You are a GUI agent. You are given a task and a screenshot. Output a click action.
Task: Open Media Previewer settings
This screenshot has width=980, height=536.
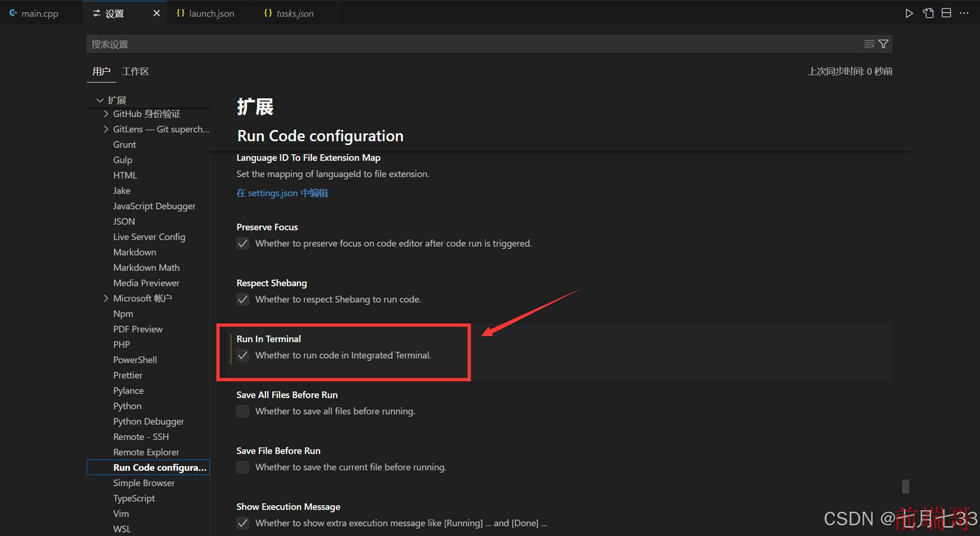pos(148,283)
